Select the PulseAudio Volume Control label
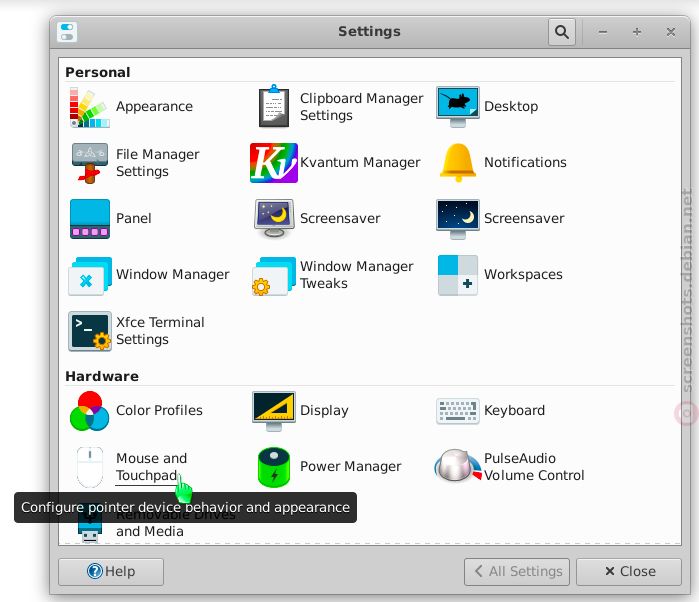The height and width of the screenshot is (602, 699). (x=534, y=467)
